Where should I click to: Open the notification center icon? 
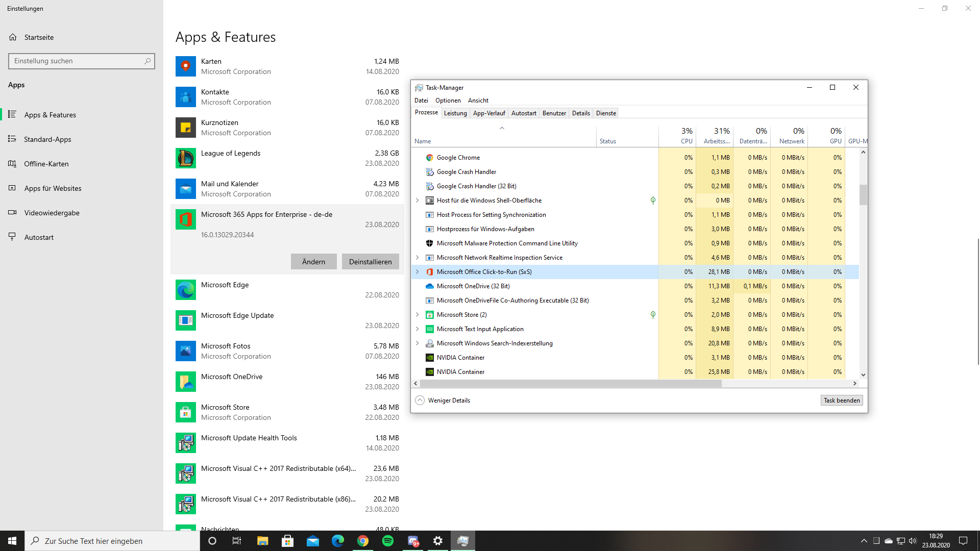click(963, 541)
